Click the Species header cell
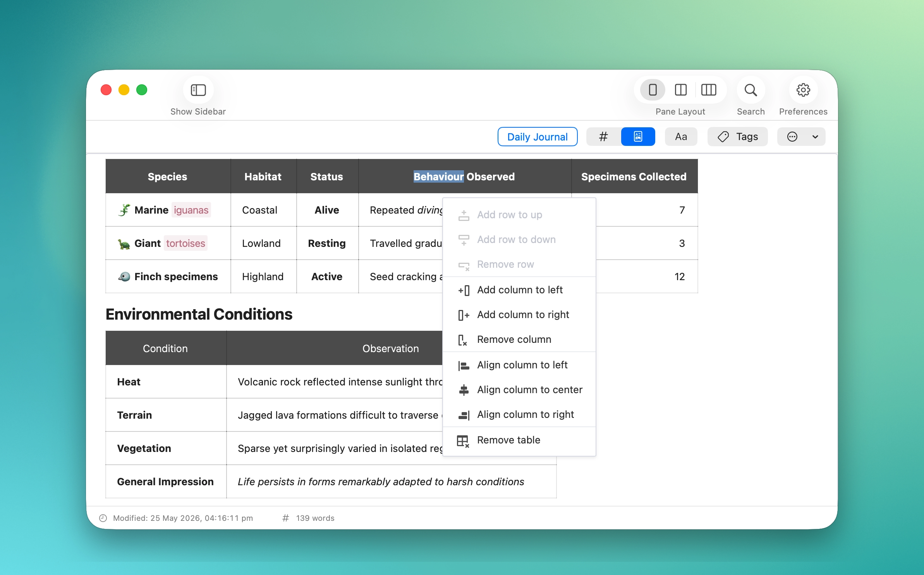Screen dimensions: 924x575 [168, 176]
